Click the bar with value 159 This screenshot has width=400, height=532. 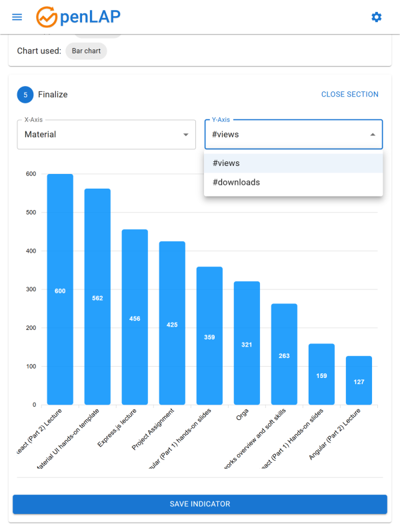[x=321, y=375]
